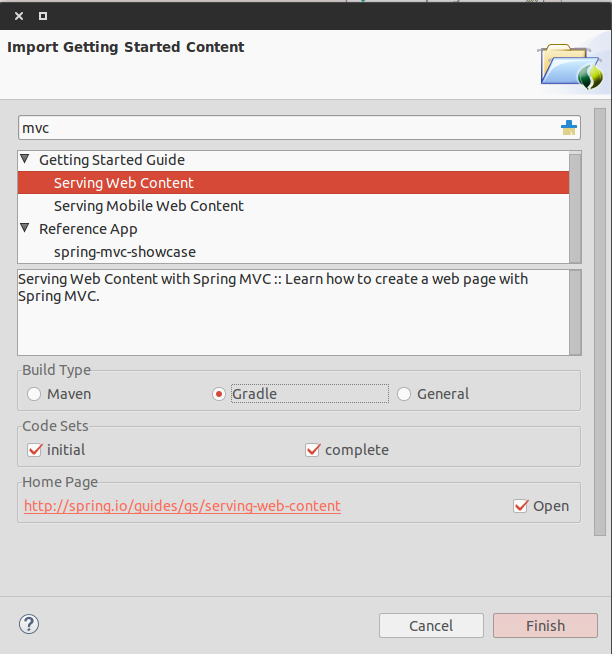Select spring-mvc-showcase reference app
The height and width of the screenshot is (654, 612).
(x=293, y=252)
